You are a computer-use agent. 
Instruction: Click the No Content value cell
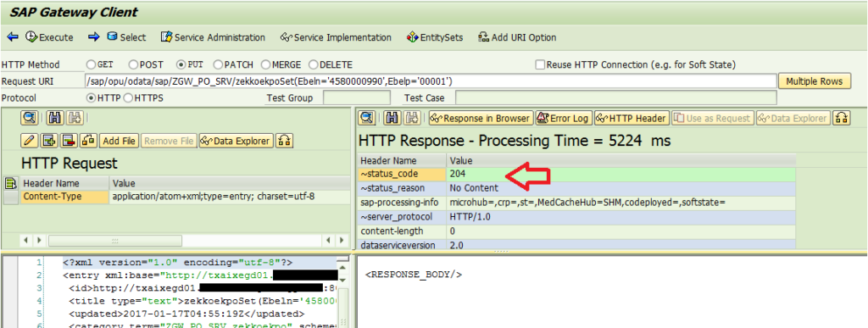620,188
